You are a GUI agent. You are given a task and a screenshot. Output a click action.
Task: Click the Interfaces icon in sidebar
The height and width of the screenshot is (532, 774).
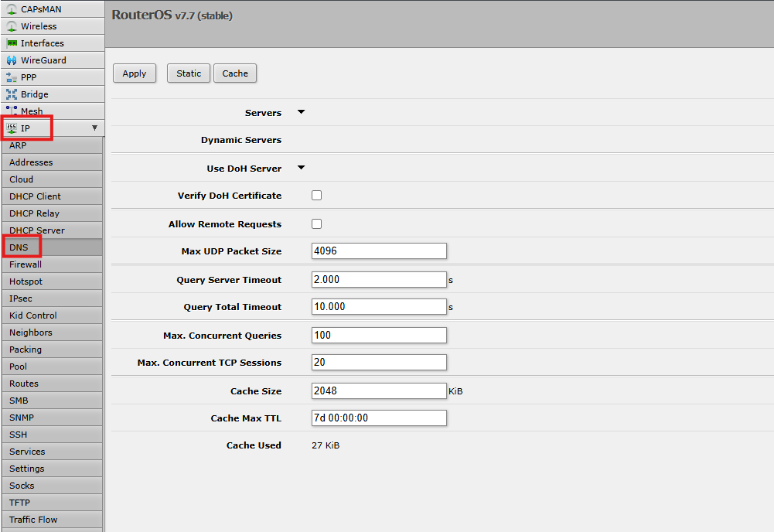(12, 43)
